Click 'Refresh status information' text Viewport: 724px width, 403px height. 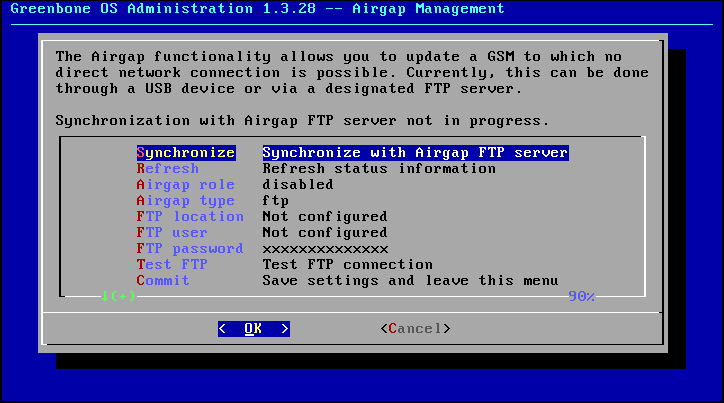click(379, 168)
